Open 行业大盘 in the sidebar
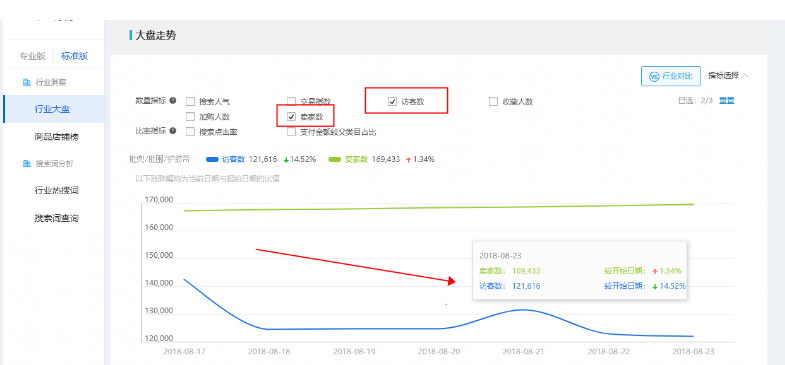 tap(53, 109)
